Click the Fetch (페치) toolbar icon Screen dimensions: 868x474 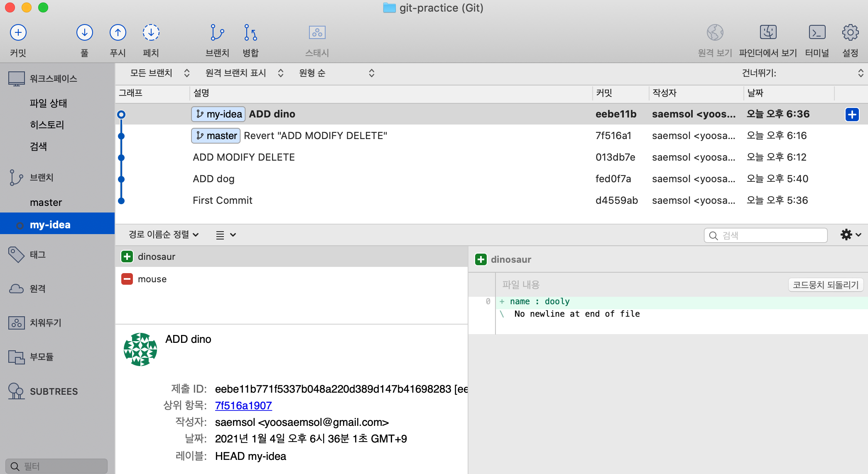click(151, 32)
